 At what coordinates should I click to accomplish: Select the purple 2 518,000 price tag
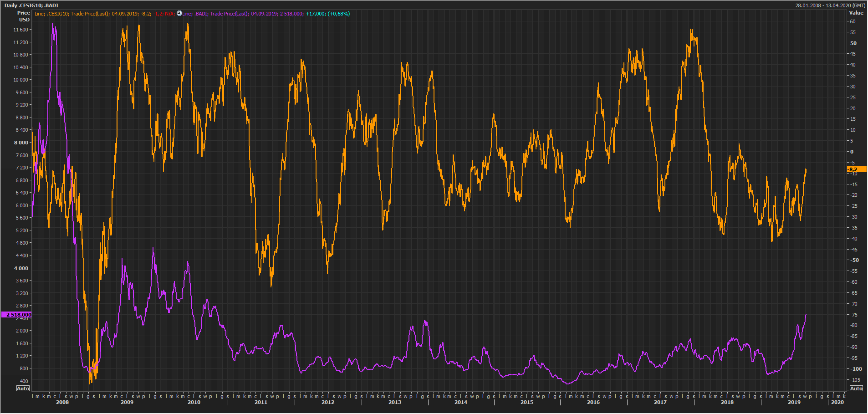(17, 315)
